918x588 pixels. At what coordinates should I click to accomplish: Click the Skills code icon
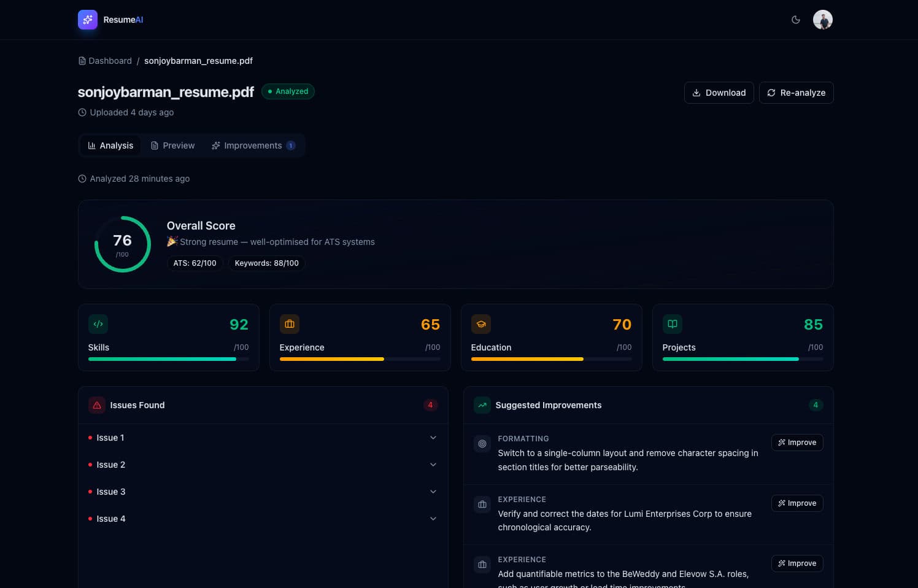[x=98, y=324]
